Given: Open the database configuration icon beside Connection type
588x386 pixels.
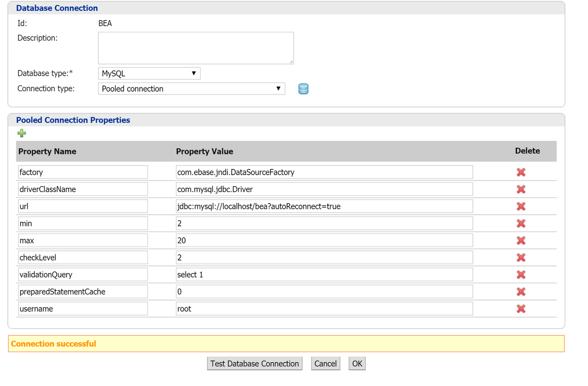Looking at the screenshot, I should (303, 89).
